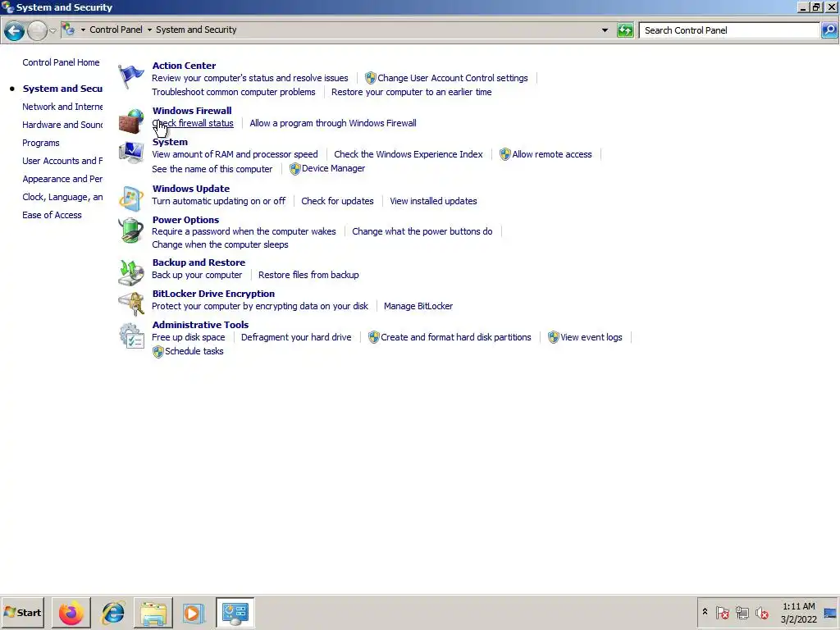
Task: Open Control Panel Home in sidebar
Action: tap(61, 62)
